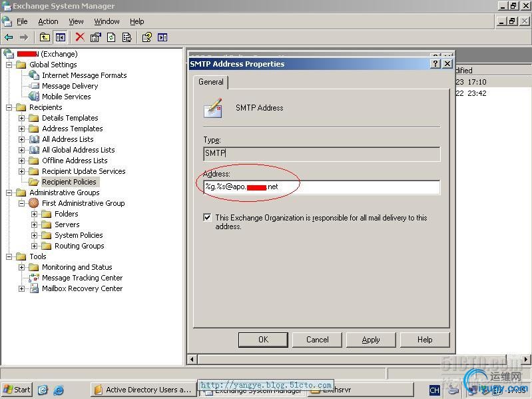Click the Mailbox Recovery Center icon
Viewport: 532px width, 399px height.
tap(34, 288)
